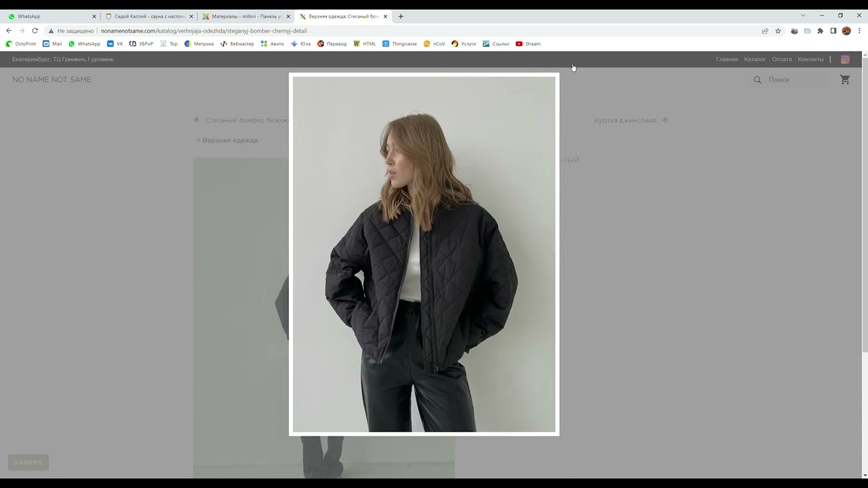Screen dimensions: 868x488
Task: Close the Верхняя одежда tab
Action: [x=385, y=16]
